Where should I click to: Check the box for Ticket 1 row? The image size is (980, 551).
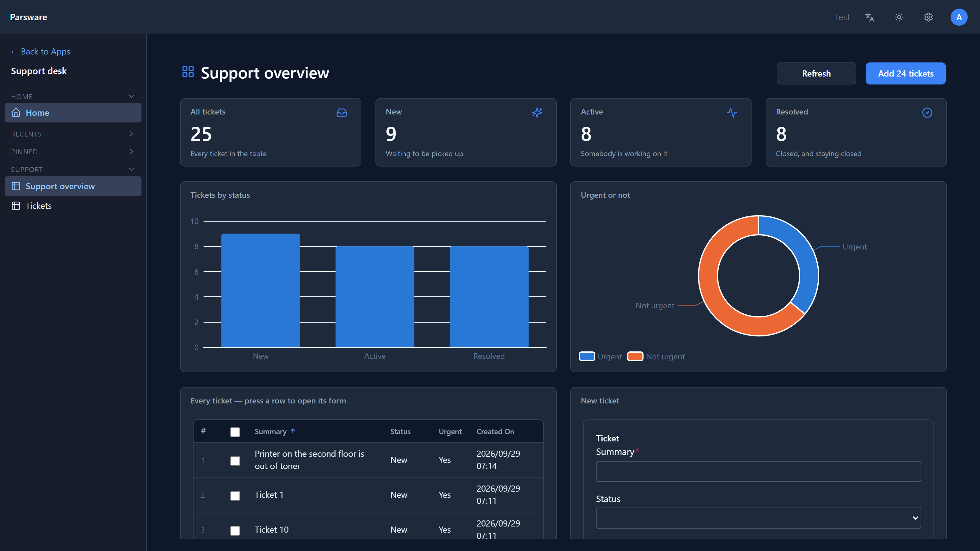point(235,496)
